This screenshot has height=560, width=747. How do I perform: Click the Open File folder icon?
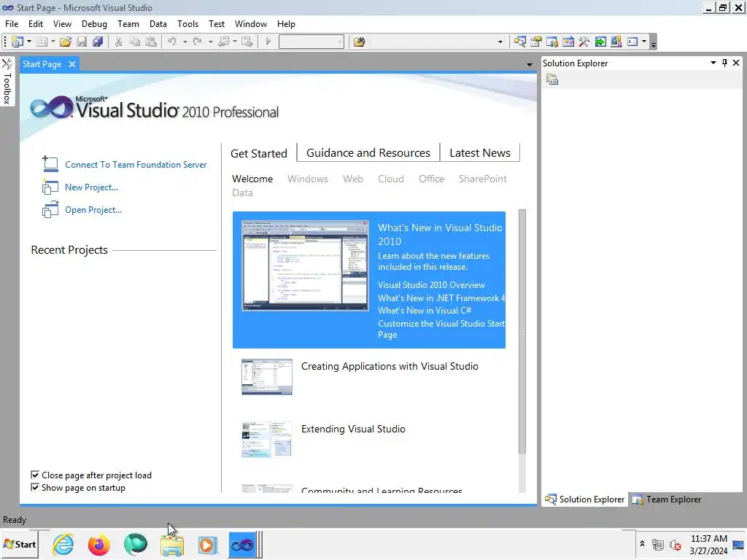click(66, 42)
